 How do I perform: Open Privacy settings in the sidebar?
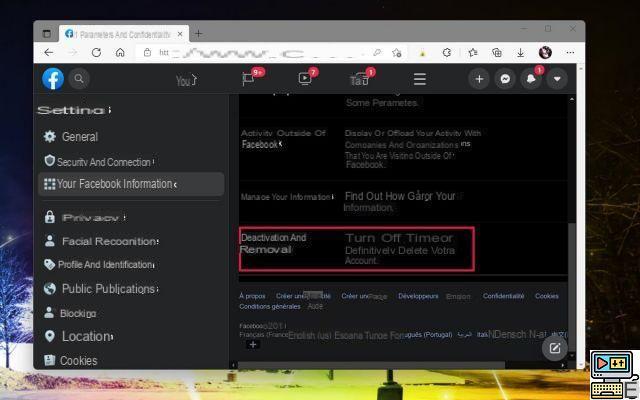tap(85, 218)
